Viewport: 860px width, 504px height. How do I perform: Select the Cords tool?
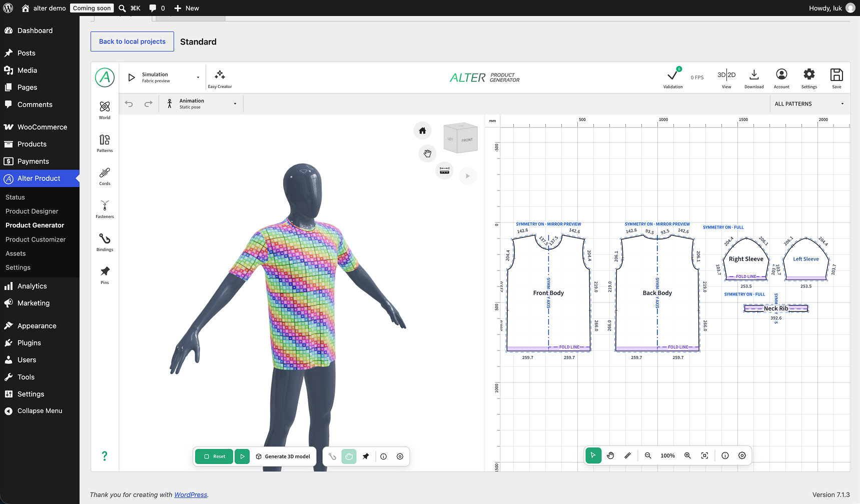[105, 176]
